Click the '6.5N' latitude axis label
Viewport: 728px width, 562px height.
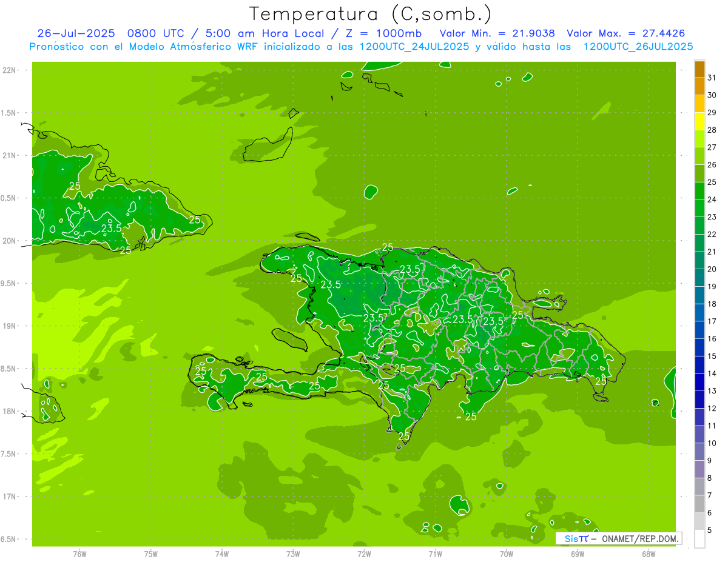click(x=8, y=540)
